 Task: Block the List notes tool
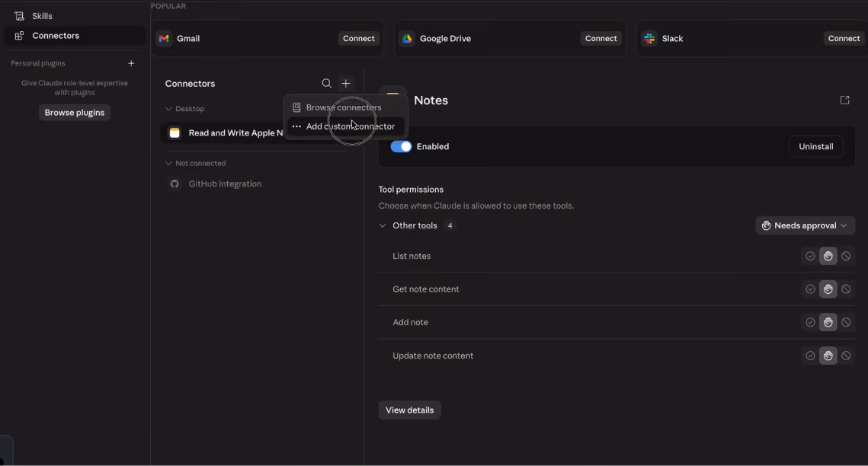click(x=846, y=256)
